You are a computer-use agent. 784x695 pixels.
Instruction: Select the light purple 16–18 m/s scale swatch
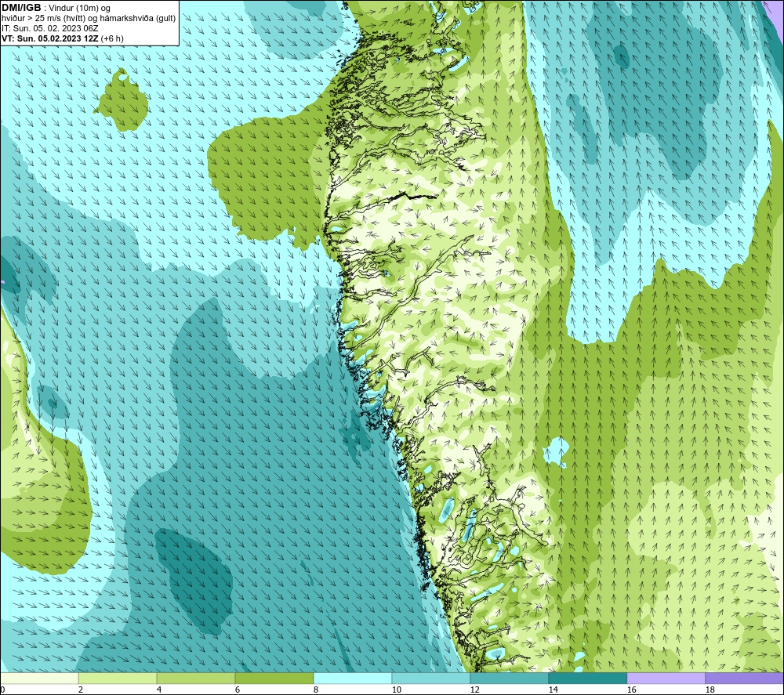(666, 678)
